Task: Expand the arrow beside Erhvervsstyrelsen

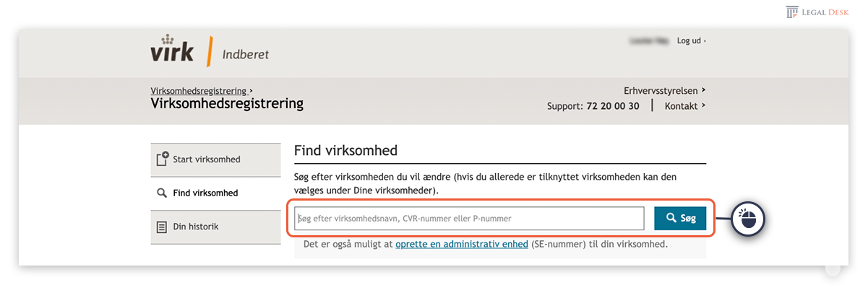Action: pos(703,90)
